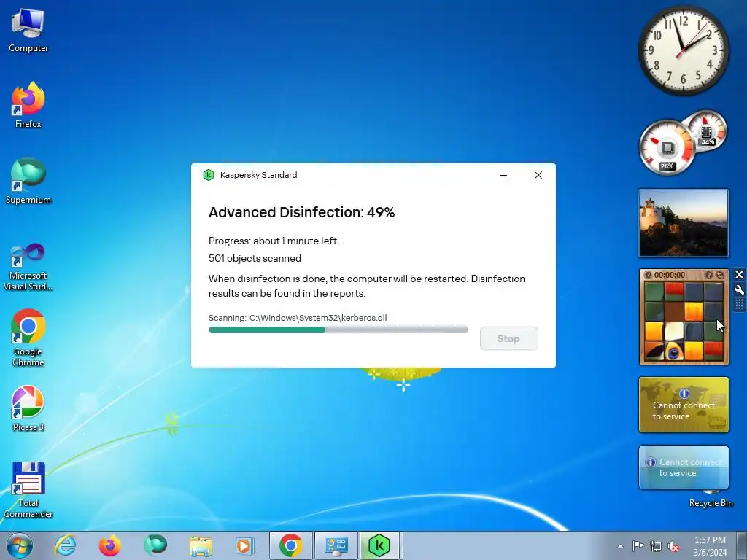747x560 pixels.
Task: Click the white tile in picture puzzle
Action: click(x=673, y=332)
